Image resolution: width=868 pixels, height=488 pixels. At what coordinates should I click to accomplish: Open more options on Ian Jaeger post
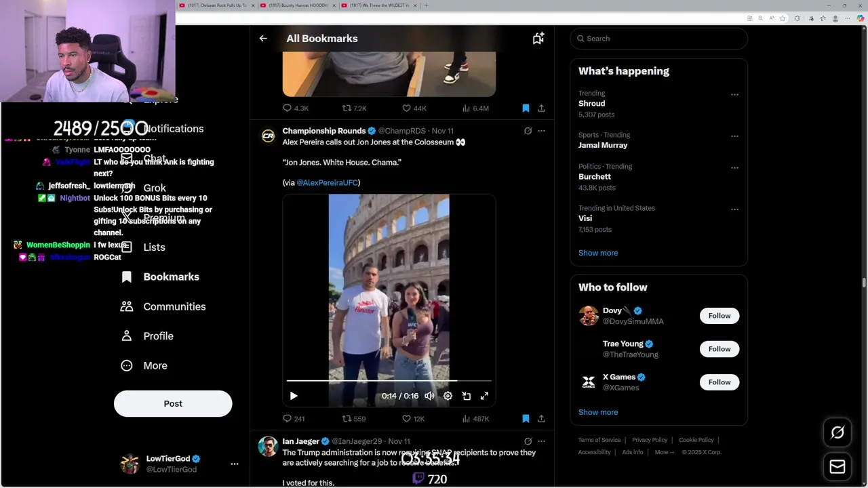pos(541,441)
